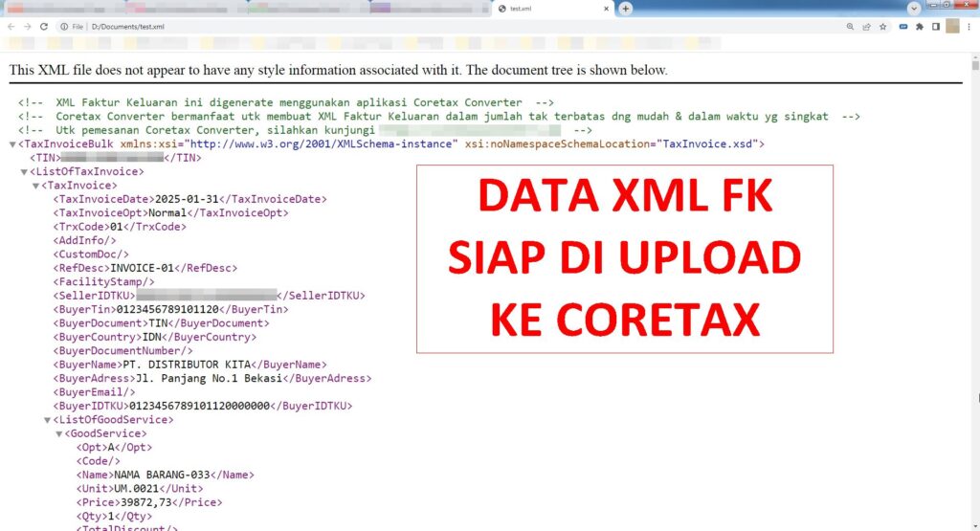Click the Opt value A

(x=111, y=448)
